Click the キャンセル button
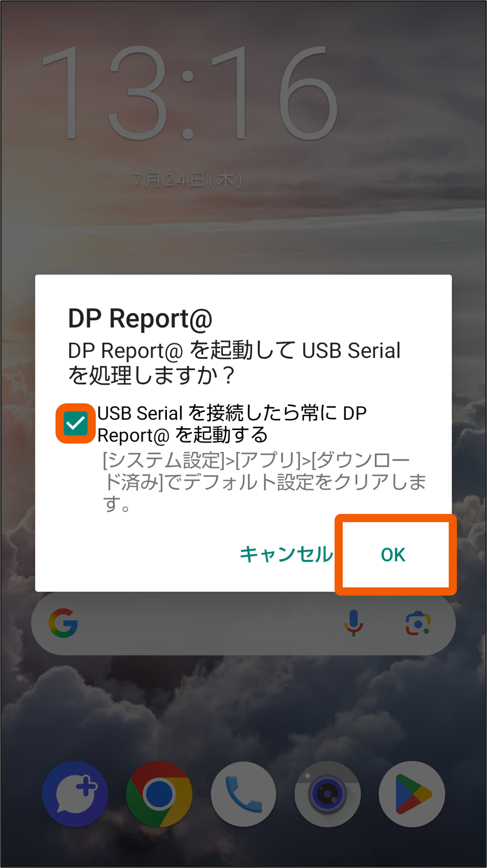This screenshot has height=868, width=487. [x=286, y=555]
